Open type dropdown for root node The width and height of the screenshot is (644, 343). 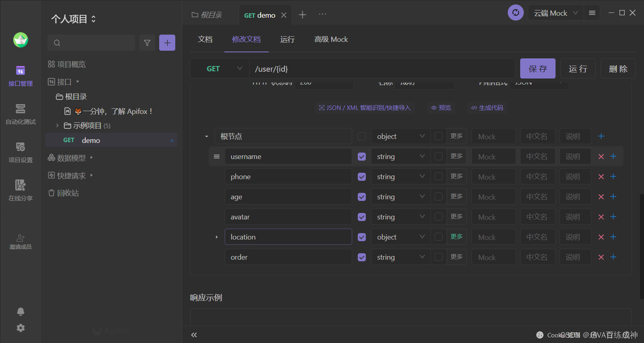pyautogui.click(x=400, y=136)
